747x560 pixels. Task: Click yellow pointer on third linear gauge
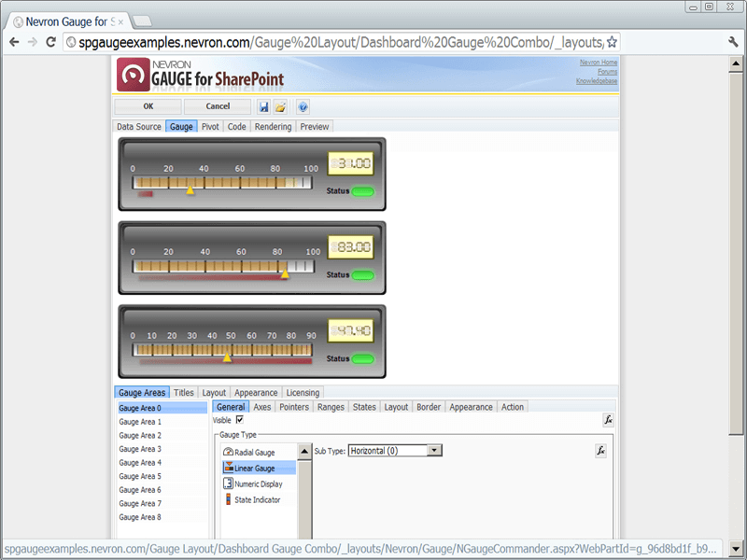point(227,357)
